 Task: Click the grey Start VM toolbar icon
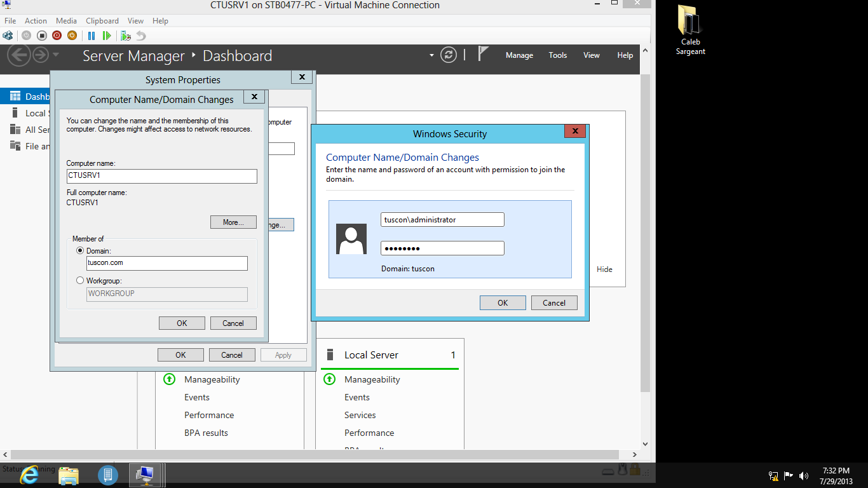26,36
